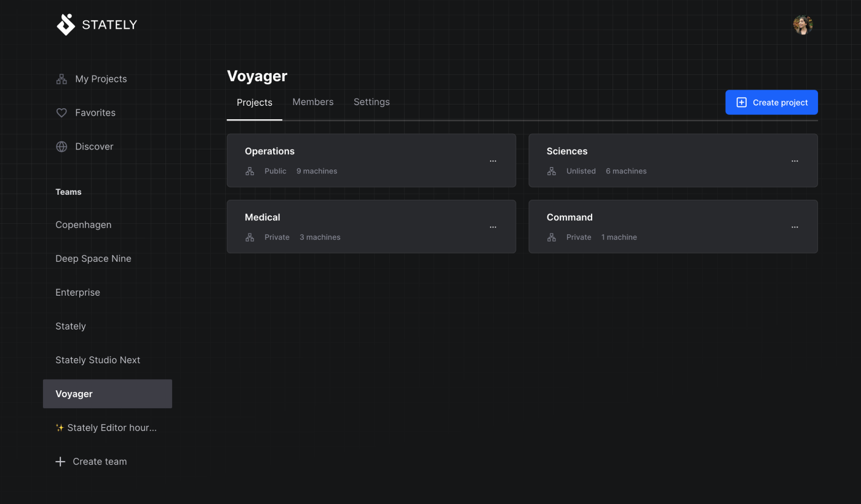This screenshot has height=504, width=861.
Task: Open the Deep Space Nine team
Action: pos(93,259)
